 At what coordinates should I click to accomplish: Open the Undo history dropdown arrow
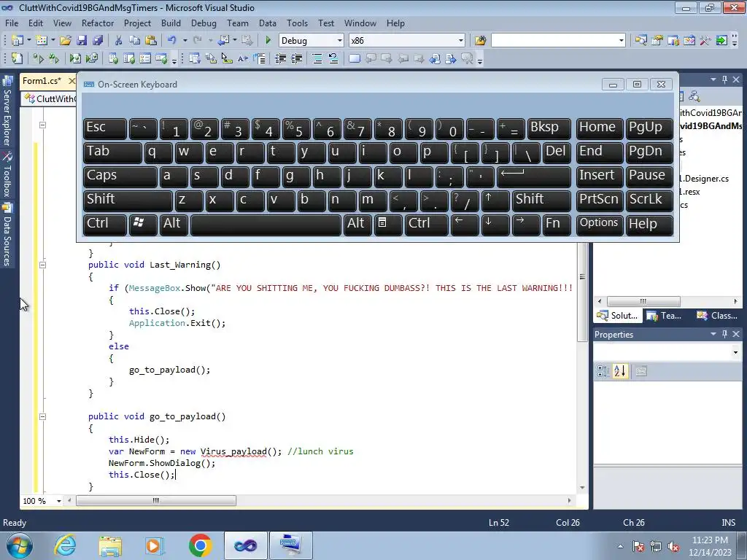(x=185, y=41)
